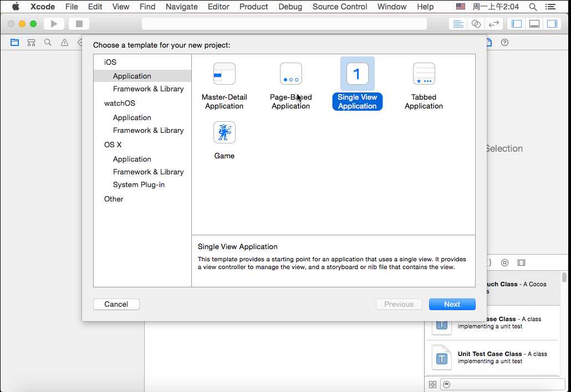
Task: Click the library filter input field
Action: click(503, 384)
